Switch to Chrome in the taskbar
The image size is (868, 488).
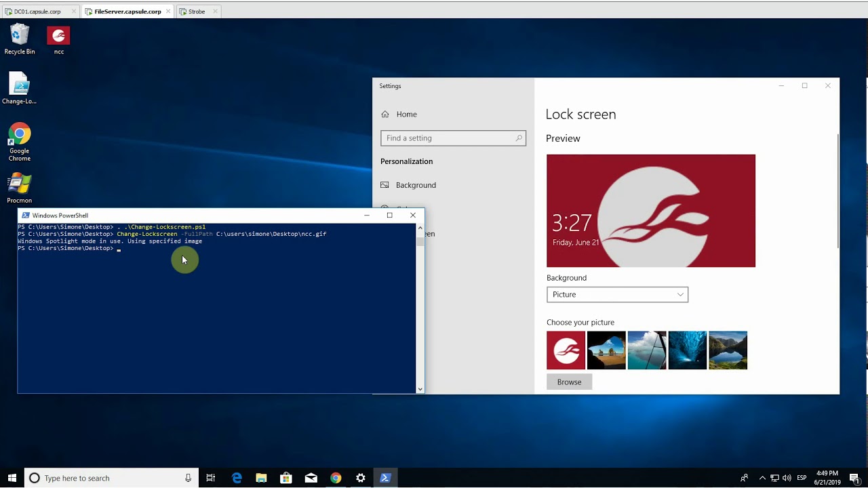[336, 478]
